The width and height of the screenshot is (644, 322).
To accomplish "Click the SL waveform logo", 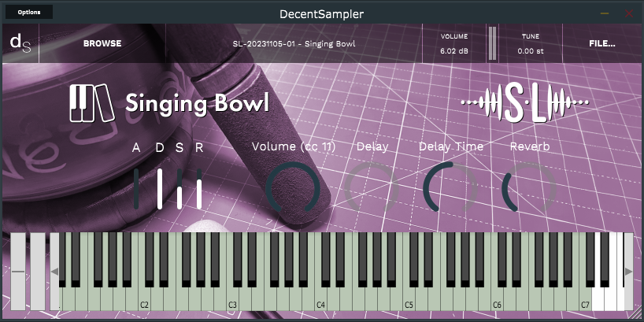I will tap(525, 103).
